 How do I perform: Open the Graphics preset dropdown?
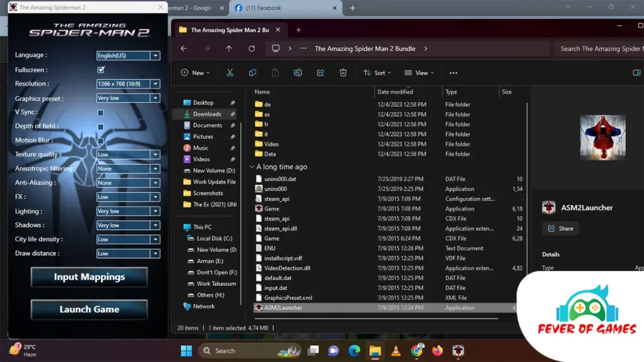[x=128, y=98]
